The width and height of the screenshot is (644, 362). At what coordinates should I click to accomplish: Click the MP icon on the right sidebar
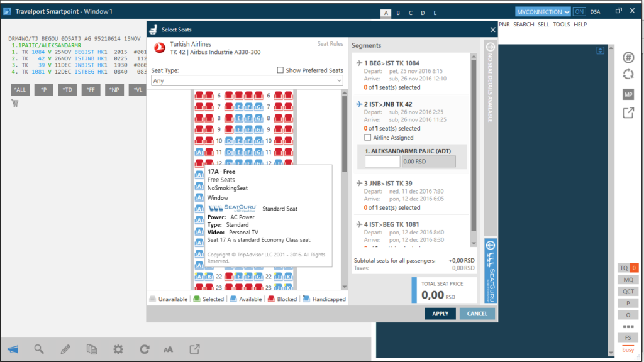point(628,94)
